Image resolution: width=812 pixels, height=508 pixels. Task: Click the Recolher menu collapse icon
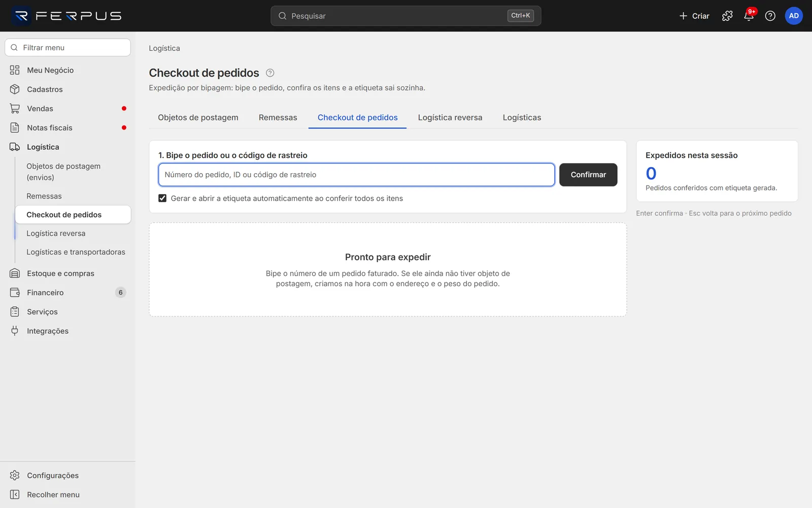15,495
